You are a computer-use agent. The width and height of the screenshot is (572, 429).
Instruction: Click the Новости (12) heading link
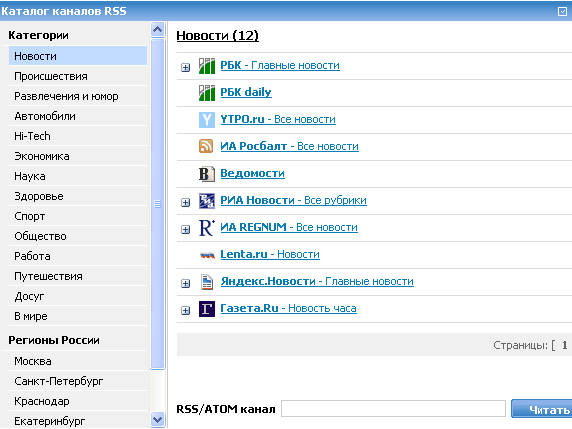tap(217, 36)
